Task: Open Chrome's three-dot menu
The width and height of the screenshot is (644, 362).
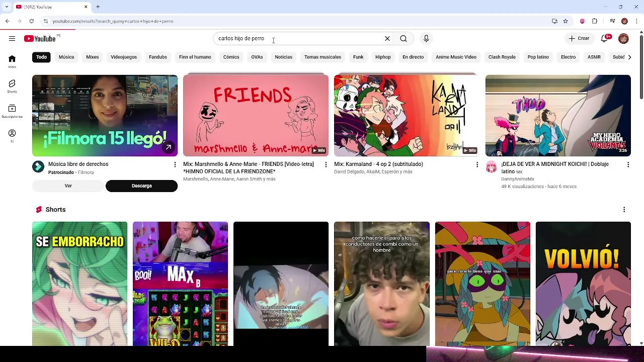Action: click(x=636, y=21)
